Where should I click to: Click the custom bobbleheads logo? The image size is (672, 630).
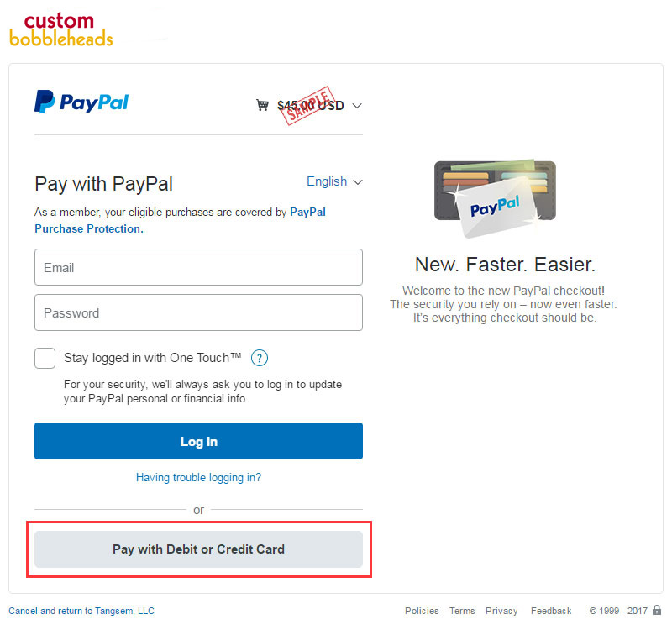pyautogui.click(x=60, y=29)
